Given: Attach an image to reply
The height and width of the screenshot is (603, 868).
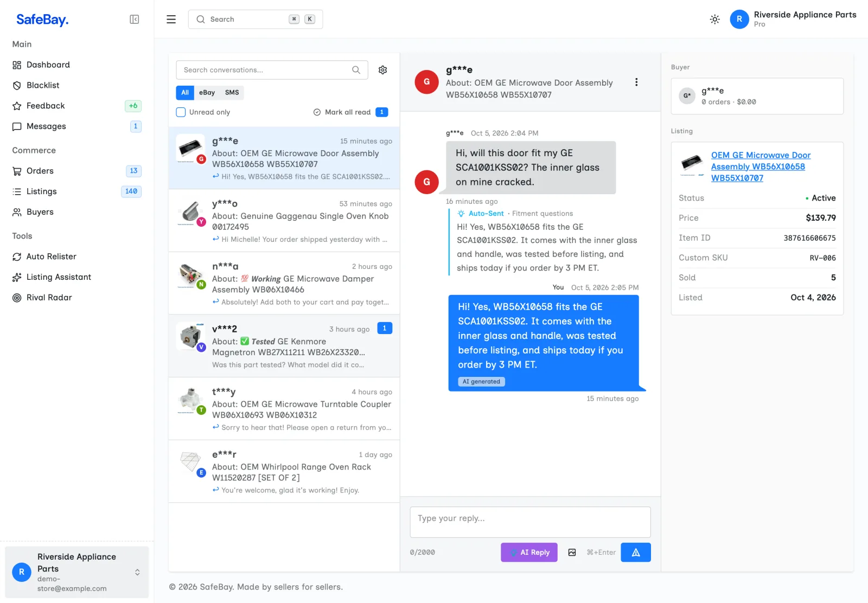Looking at the screenshot, I should (x=572, y=553).
